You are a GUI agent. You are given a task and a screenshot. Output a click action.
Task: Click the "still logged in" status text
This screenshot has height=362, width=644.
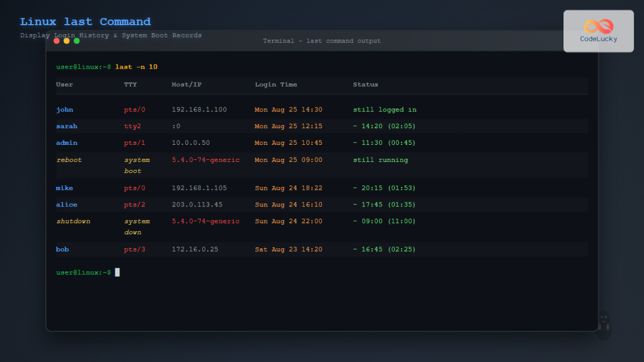click(x=384, y=110)
